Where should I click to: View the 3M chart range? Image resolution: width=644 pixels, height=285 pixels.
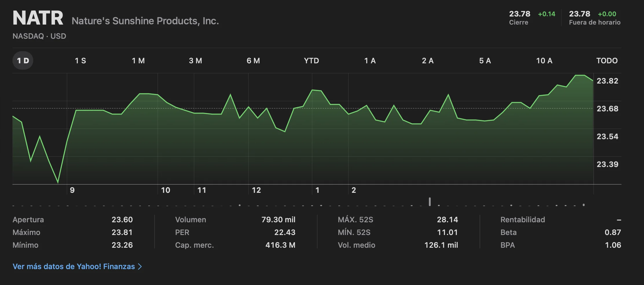pyautogui.click(x=196, y=61)
